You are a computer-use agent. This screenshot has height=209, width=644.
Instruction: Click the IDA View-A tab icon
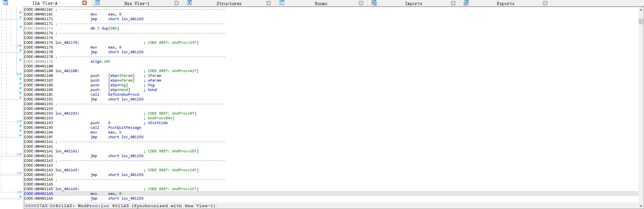point(5,3)
